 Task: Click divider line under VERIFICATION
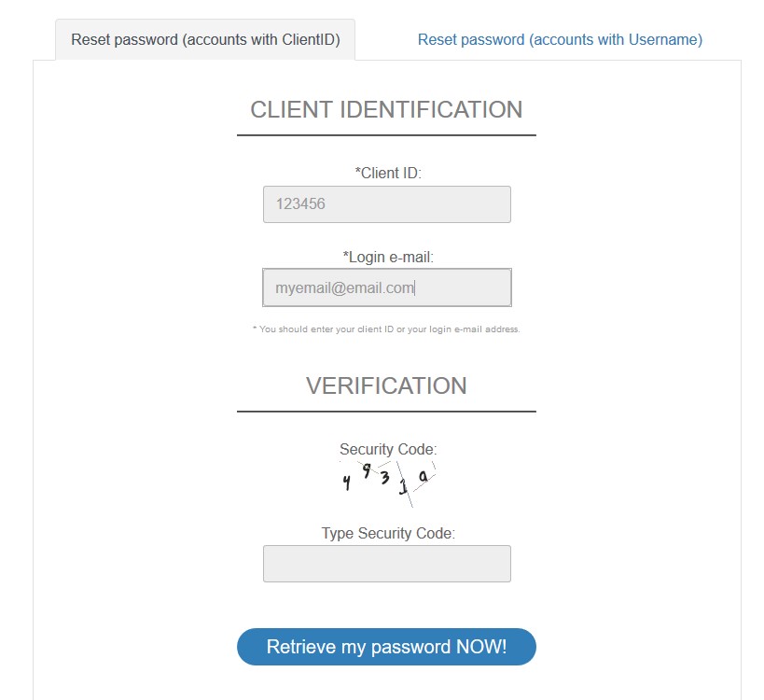pyautogui.click(x=386, y=412)
